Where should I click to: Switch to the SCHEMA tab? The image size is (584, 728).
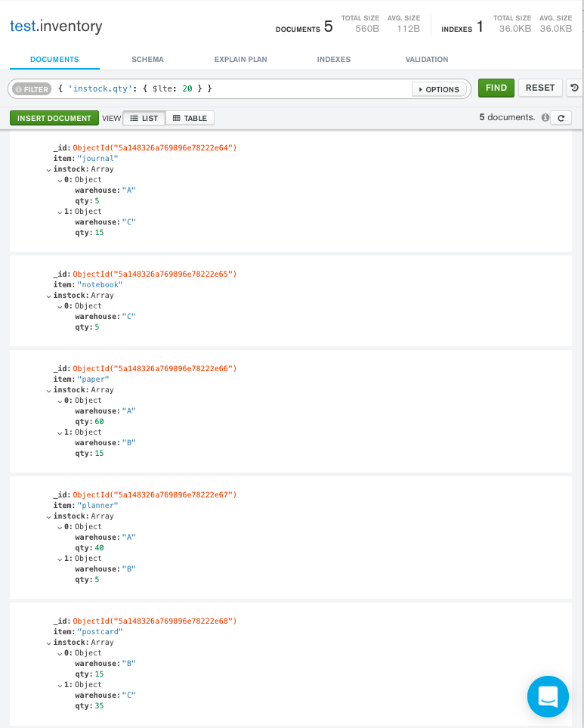point(147,58)
